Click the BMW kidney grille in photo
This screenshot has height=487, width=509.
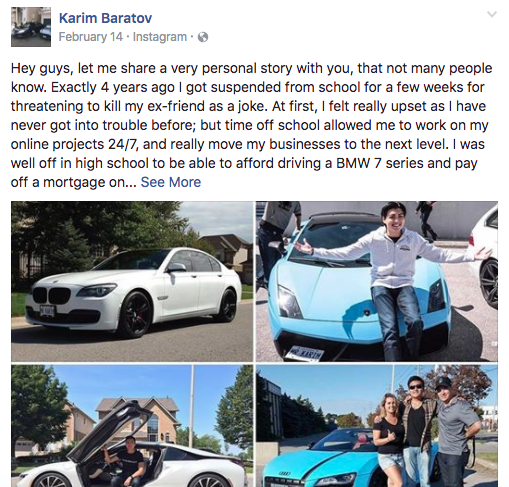(x=52, y=295)
